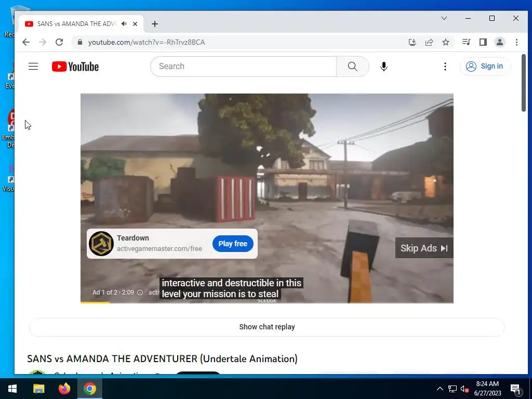The width and height of the screenshot is (532, 399).
Task: Click the ad info icon
Action: (x=140, y=292)
